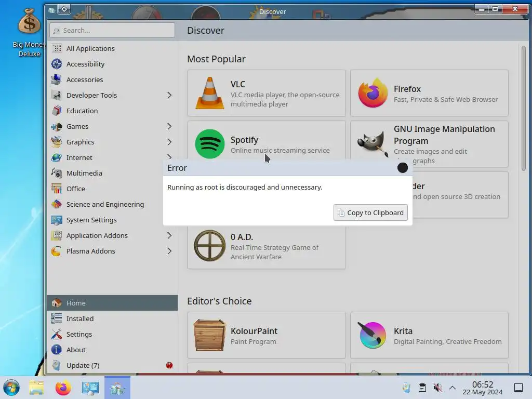Click the Accessories category icon
The image size is (532, 399).
[x=56, y=79]
